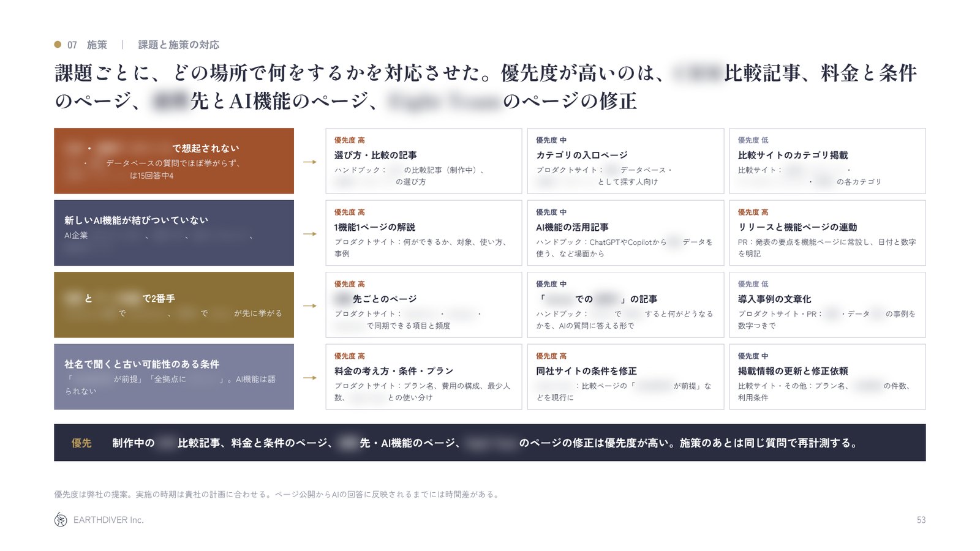Open the 'カテゴリの入口ページ' card
This screenshot has height=551, width=980.
tap(625, 161)
